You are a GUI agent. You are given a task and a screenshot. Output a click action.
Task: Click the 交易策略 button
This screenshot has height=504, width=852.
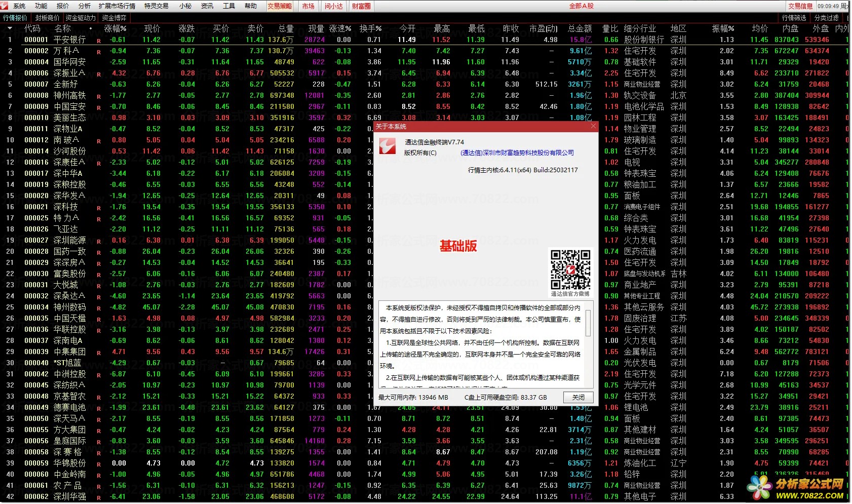pos(280,6)
